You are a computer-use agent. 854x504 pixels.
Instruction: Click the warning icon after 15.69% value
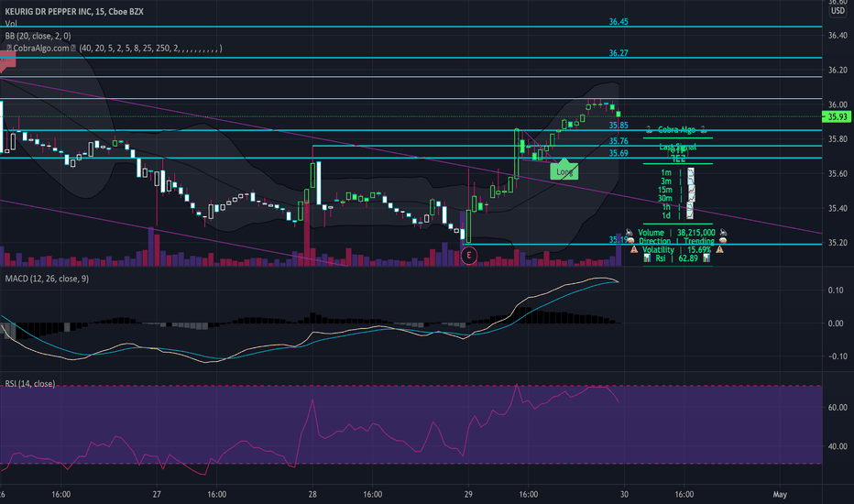point(719,249)
